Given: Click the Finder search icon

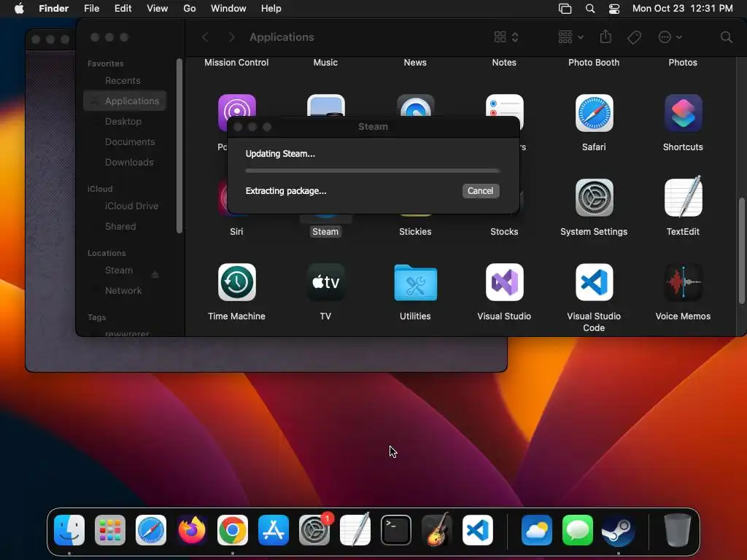Looking at the screenshot, I should pyautogui.click(x=726, y=37).
